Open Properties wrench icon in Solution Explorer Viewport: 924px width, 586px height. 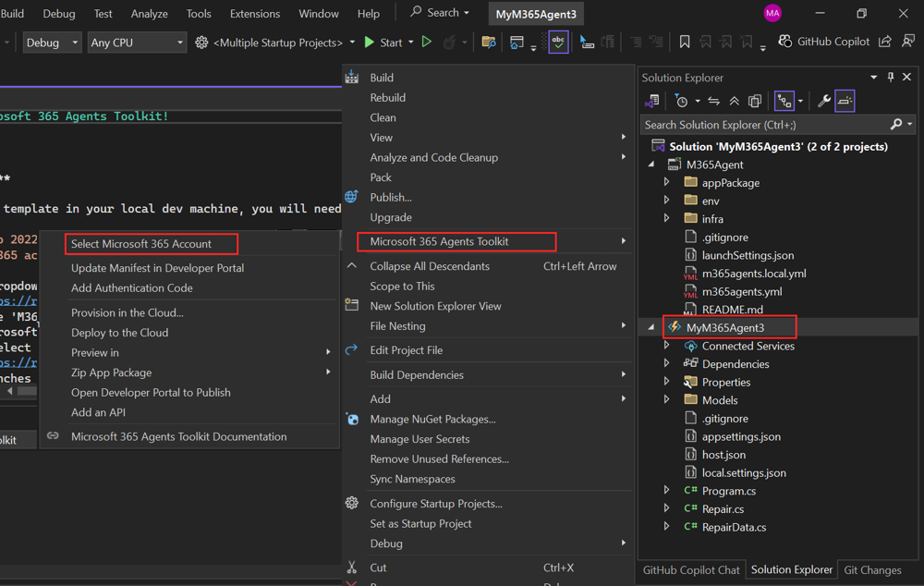click(x=823, y=101)
